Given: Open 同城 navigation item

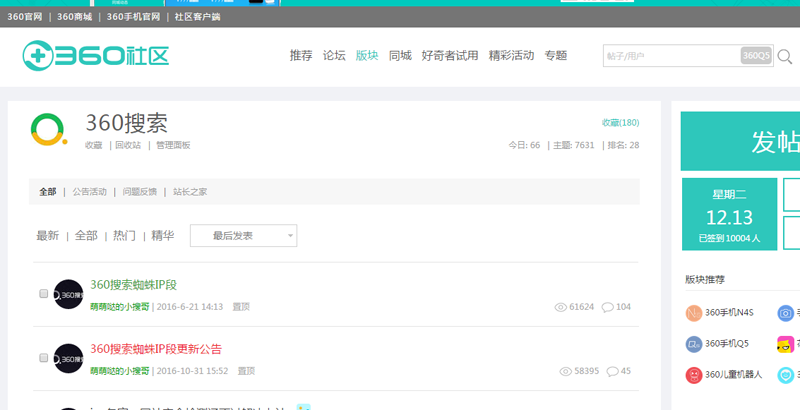Looking at the screenshot, I should pyautogui.click(x=400, y=56).
